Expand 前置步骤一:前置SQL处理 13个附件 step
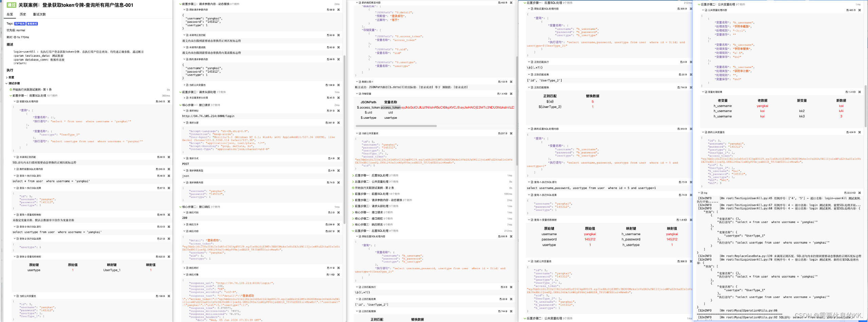The image size is (868, 322). 353,194
